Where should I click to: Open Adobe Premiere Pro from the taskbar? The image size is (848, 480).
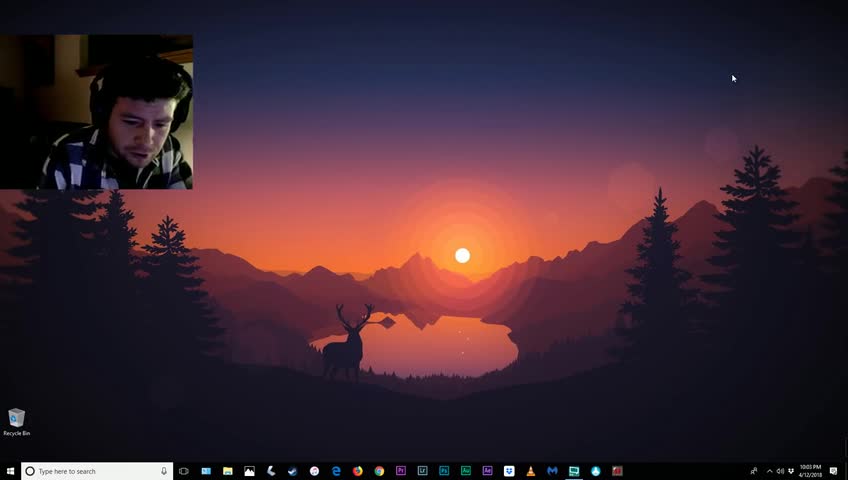pyautogui.click(x=401, y=471)
